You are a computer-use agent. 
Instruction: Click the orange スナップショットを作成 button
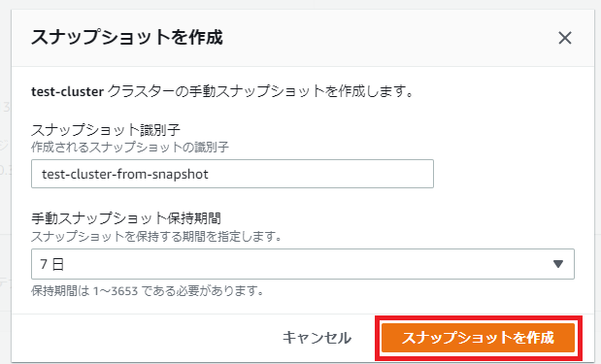click(x=478, y=338)
